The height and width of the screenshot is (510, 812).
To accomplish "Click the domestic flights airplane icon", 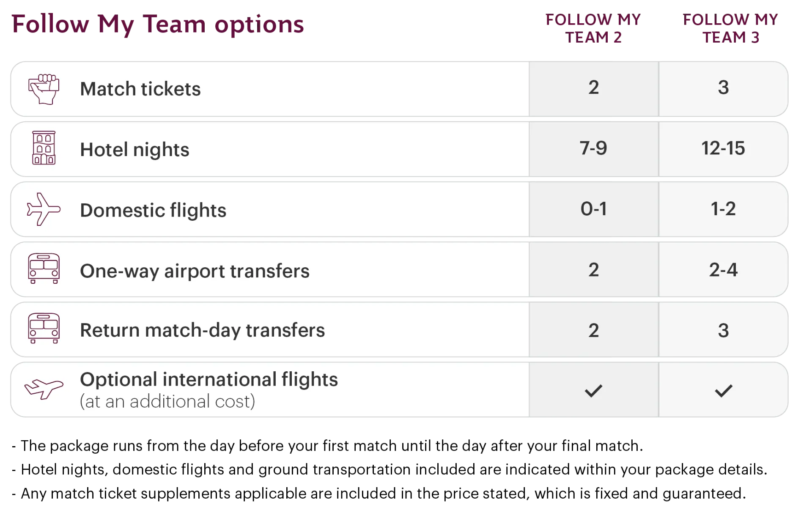I will click(x=44, y=209).
